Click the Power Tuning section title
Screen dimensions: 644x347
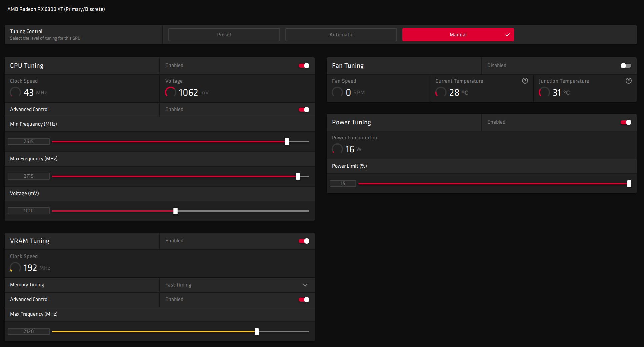(351, 122)
